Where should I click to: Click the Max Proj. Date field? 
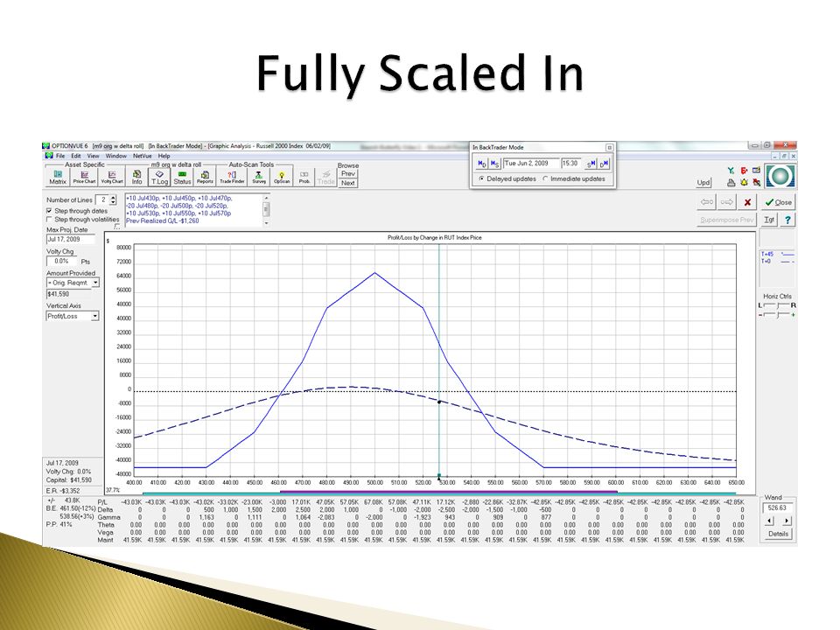pos(70,240)
